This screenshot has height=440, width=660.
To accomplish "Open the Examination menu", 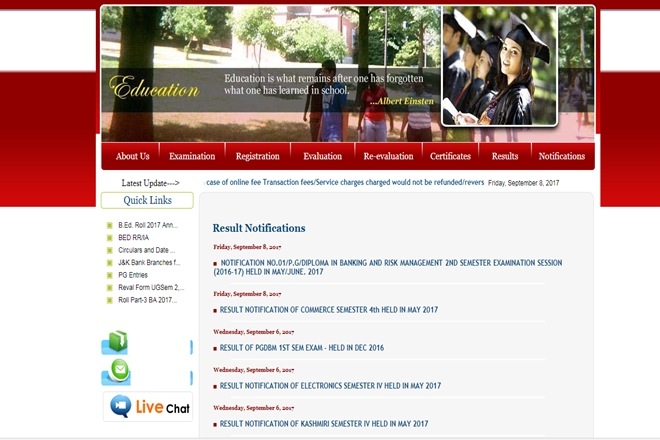I will [192, 156].
